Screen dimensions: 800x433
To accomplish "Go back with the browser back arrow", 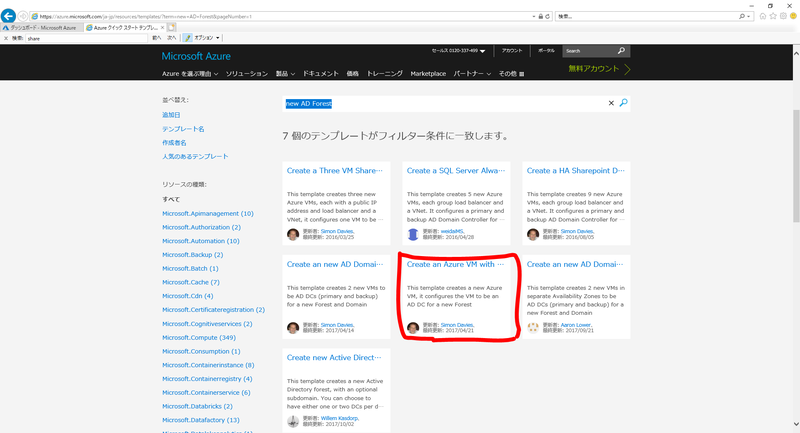I will 8,16.
